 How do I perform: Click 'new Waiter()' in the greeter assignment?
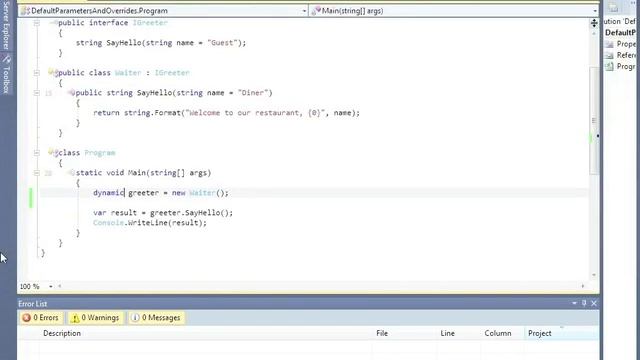198,193
